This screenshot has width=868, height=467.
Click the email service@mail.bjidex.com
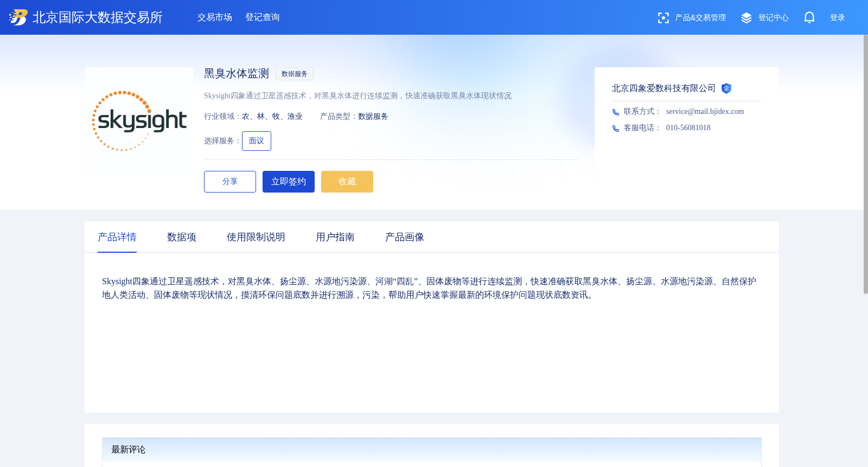coord(705,112)
